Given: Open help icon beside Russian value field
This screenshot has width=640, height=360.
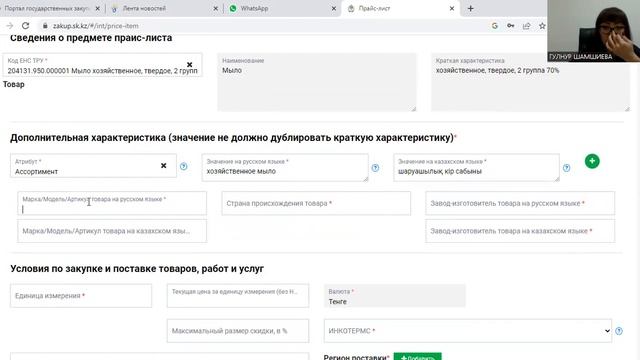Looking at the screenshot, I should click(375, 167).
